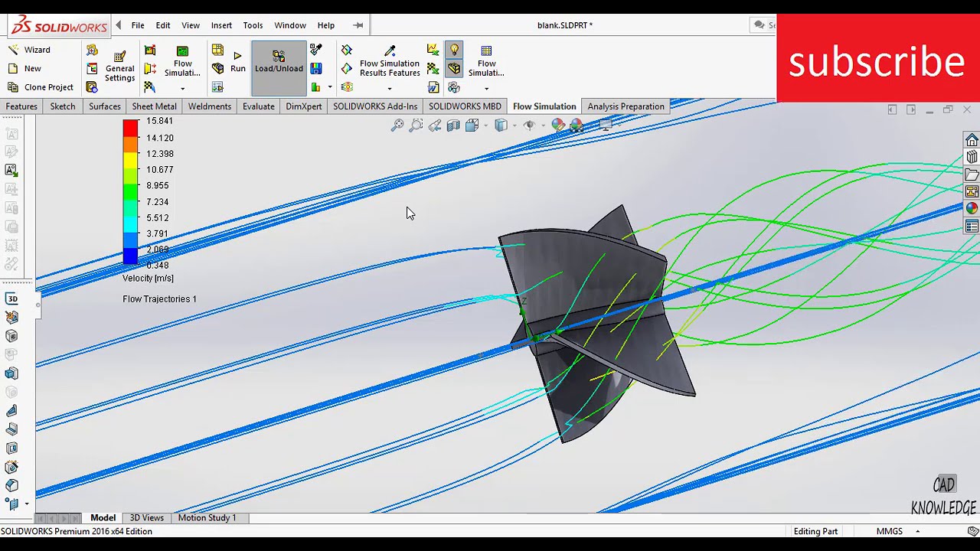Switch to the Features tab
Image resolution: width=980 pixels, height=551 pixels.
21,106
